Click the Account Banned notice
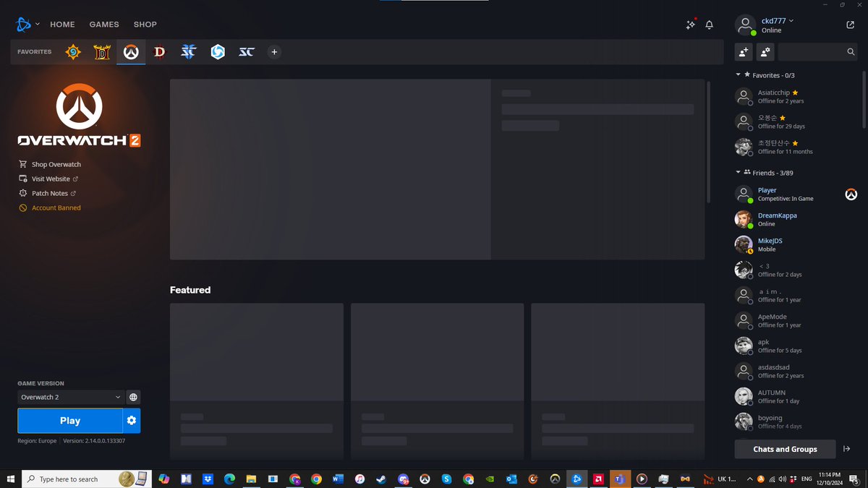868x488 pixels. 50,207
